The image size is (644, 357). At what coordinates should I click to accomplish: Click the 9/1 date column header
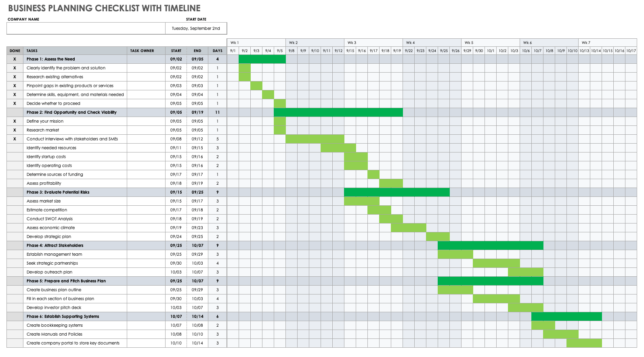click(x=233, y=51)
